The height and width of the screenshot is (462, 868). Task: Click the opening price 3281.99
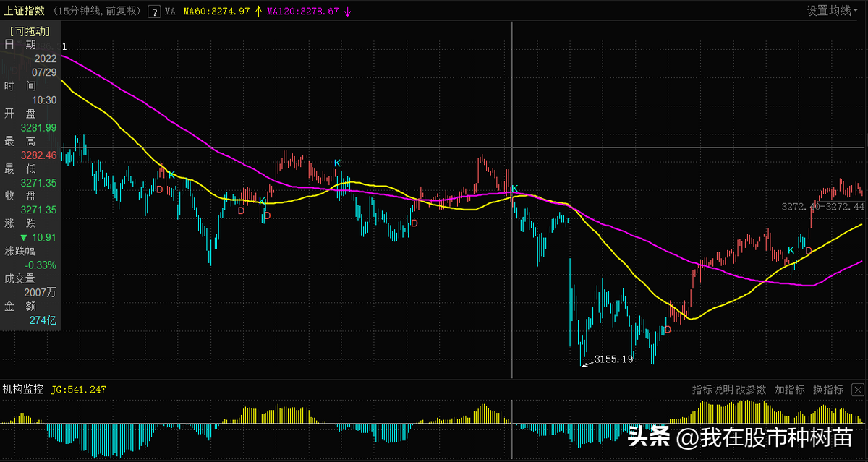tap(39, 128)
